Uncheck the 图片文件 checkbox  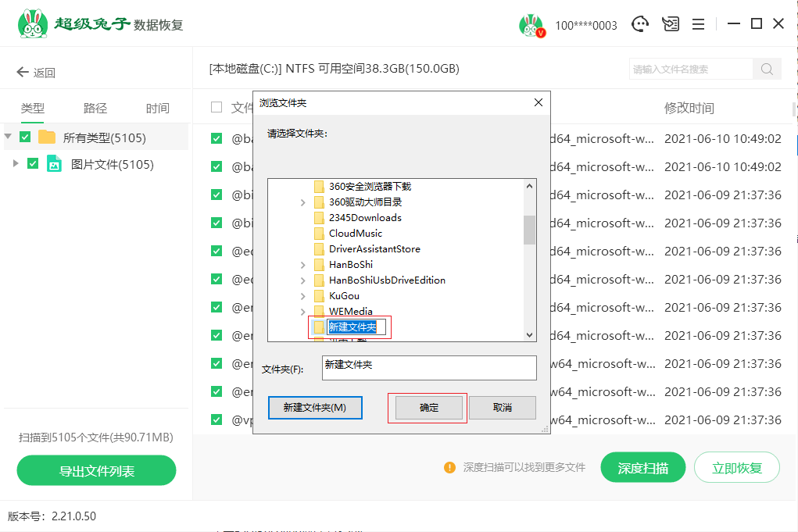coord(33,164)
